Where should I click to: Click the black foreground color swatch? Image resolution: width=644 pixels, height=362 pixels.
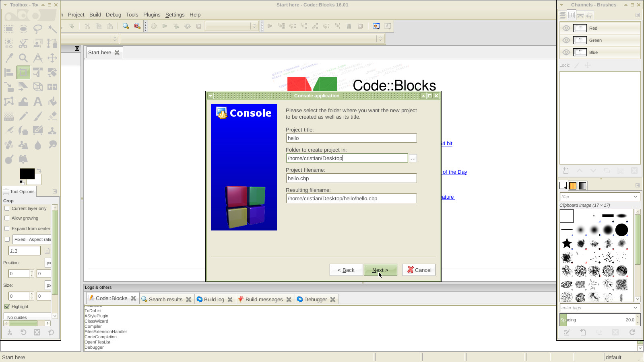27,174
